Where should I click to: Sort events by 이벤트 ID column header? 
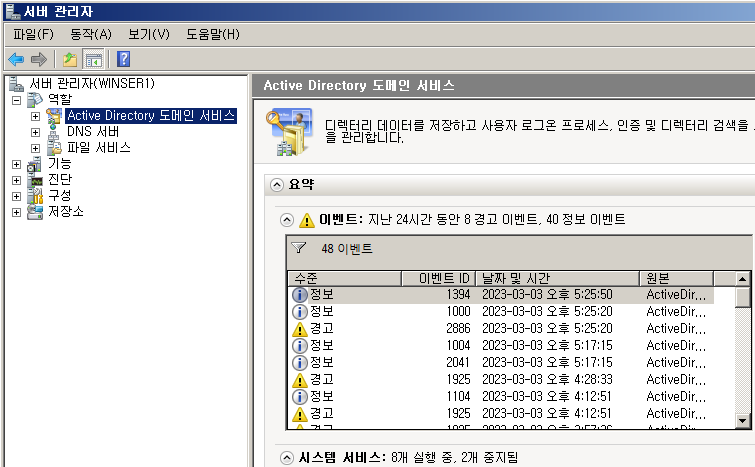pyautogui.click(x=439, y=278)
